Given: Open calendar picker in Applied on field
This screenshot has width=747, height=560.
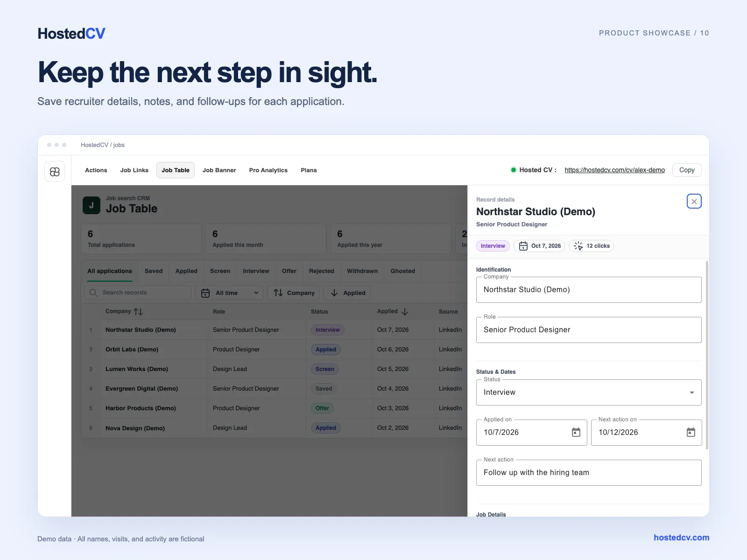Looking at the screenshot, I should [576, 433].
